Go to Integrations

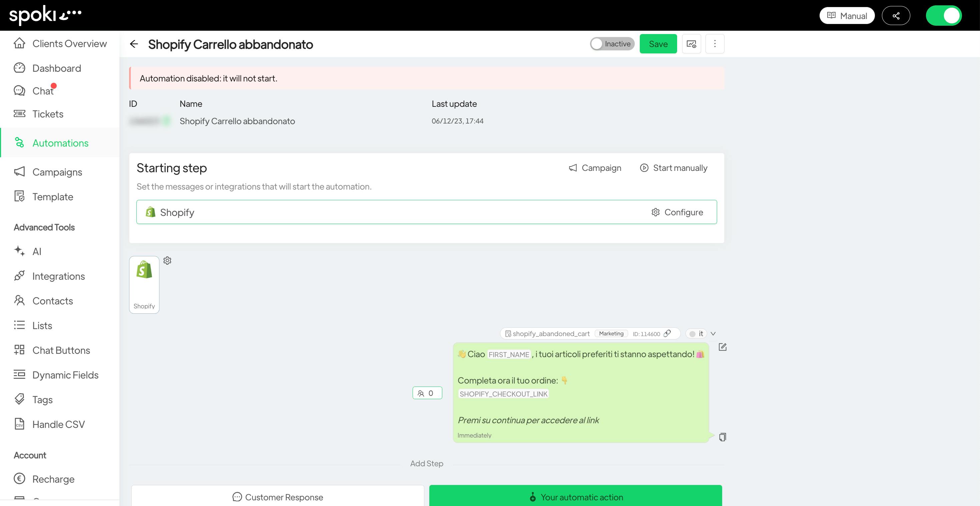click(49, 276)
